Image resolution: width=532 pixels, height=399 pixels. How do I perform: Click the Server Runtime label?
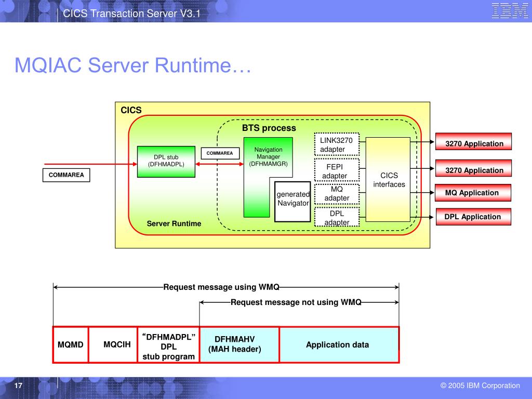(x=174, y=223)
